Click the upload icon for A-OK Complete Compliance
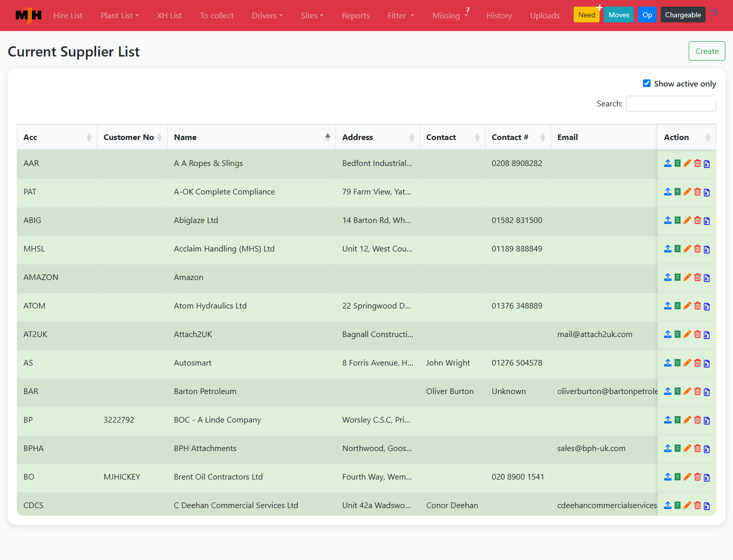 coord(668,192)
